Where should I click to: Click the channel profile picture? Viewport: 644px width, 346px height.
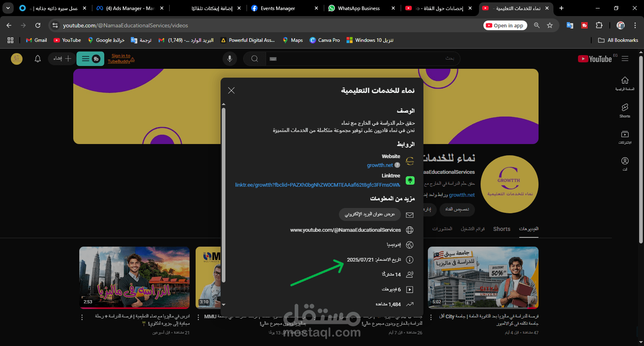click(509, 184)
